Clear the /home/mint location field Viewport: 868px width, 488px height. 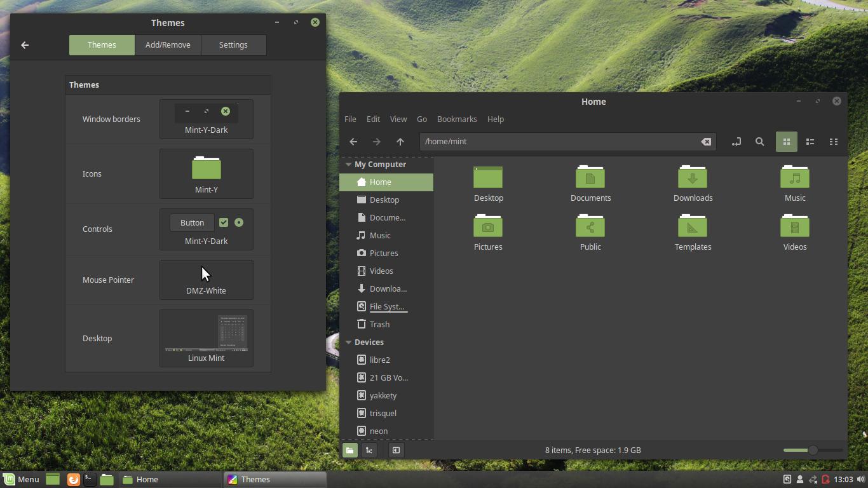[706, 142]
